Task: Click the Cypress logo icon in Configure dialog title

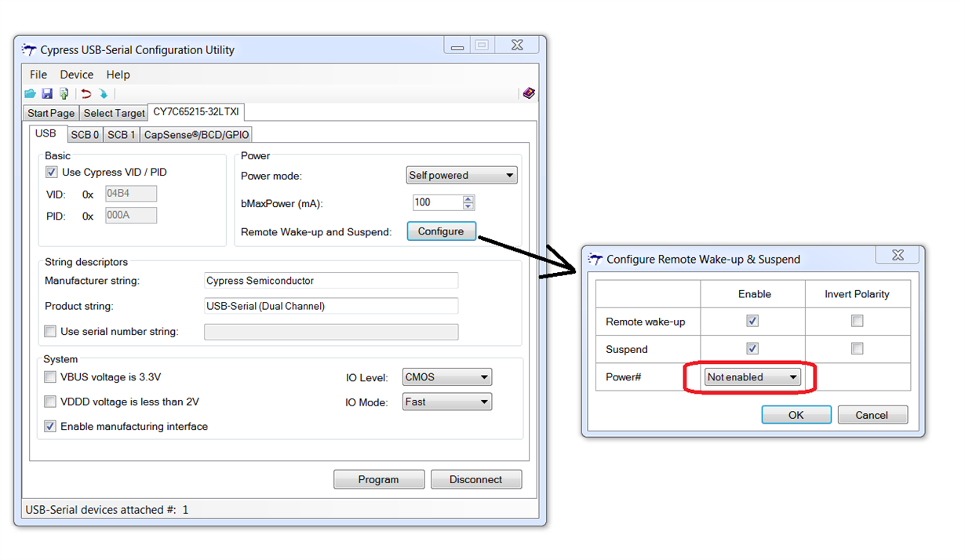Action: coord(595,259)
